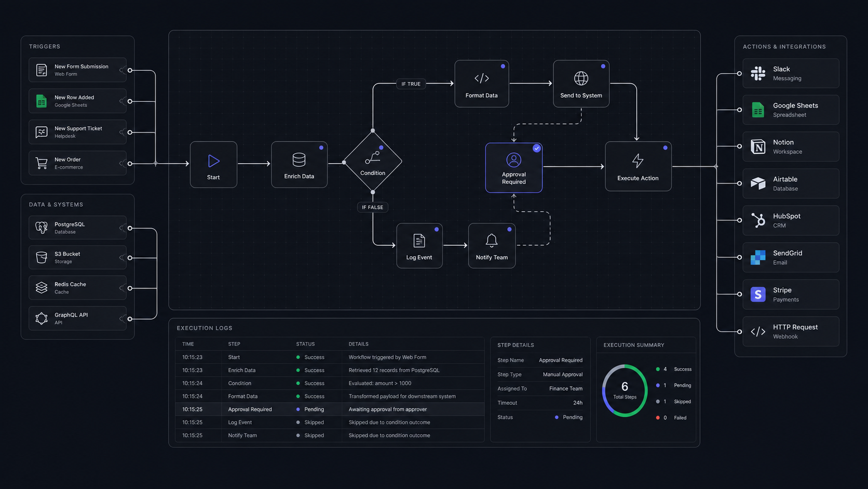The width and height of the screenshot is (868, 489).
Task: Click the PostgreSQL connector port
Action: tap(130, 228)
